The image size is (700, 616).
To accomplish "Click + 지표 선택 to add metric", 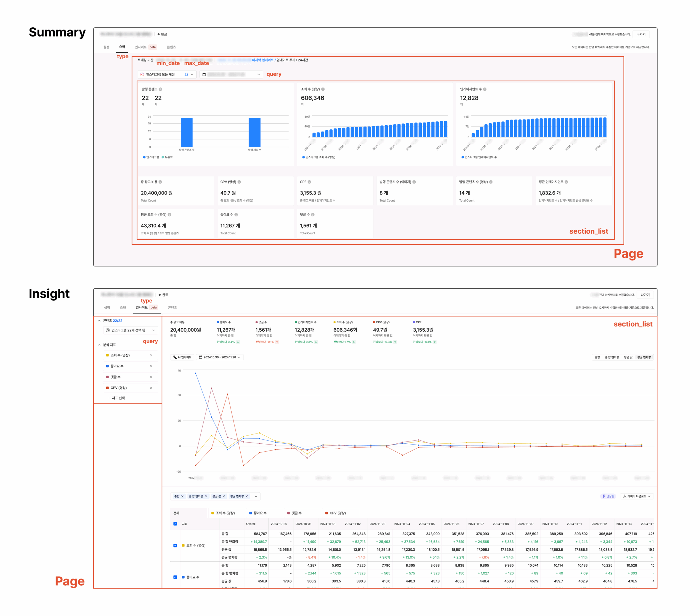I will (116, 398).
